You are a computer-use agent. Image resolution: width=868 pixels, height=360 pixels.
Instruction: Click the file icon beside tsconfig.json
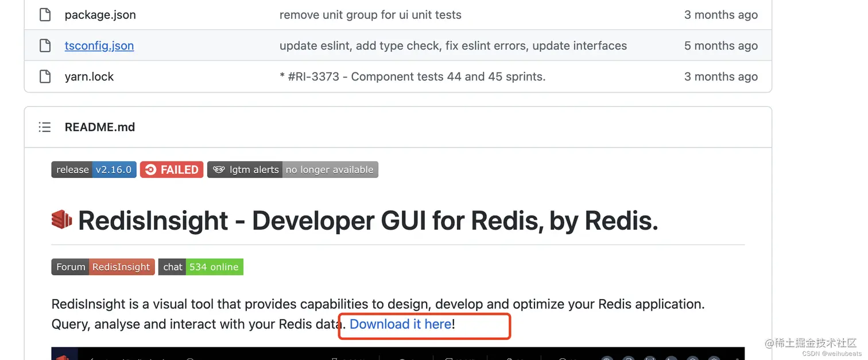[x=45, y=46]
